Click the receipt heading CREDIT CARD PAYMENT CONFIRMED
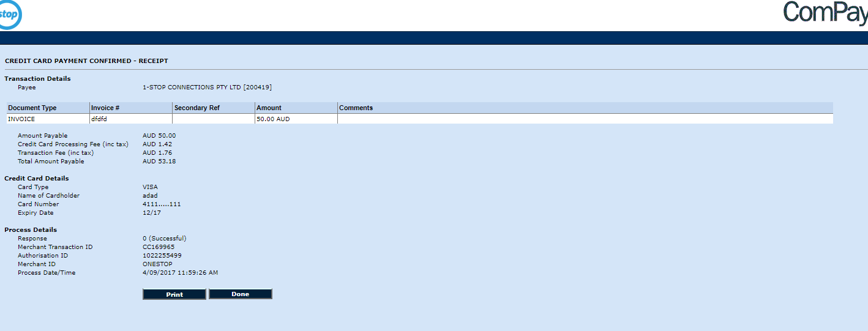This screenshot has height=331, width=868. tap(86, 61)
